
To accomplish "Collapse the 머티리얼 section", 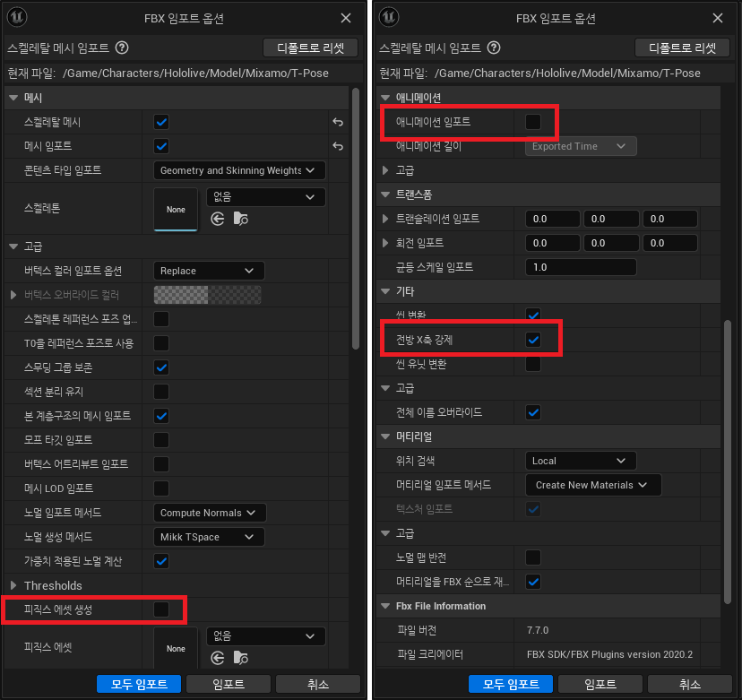I will (385, 436).
